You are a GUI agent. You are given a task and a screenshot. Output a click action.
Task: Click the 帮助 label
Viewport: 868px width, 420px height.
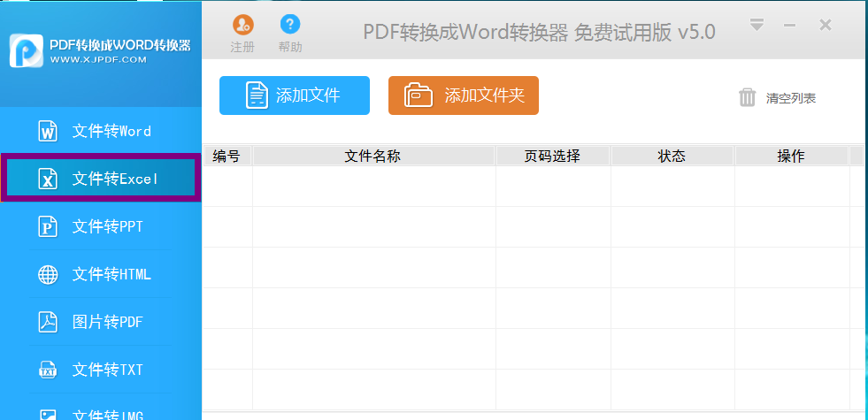290,47
